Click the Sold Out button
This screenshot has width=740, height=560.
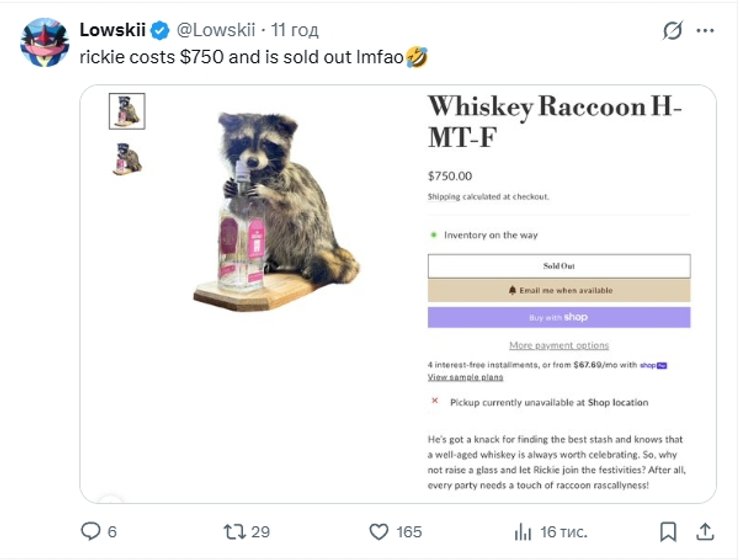click(x=559, y=266)
